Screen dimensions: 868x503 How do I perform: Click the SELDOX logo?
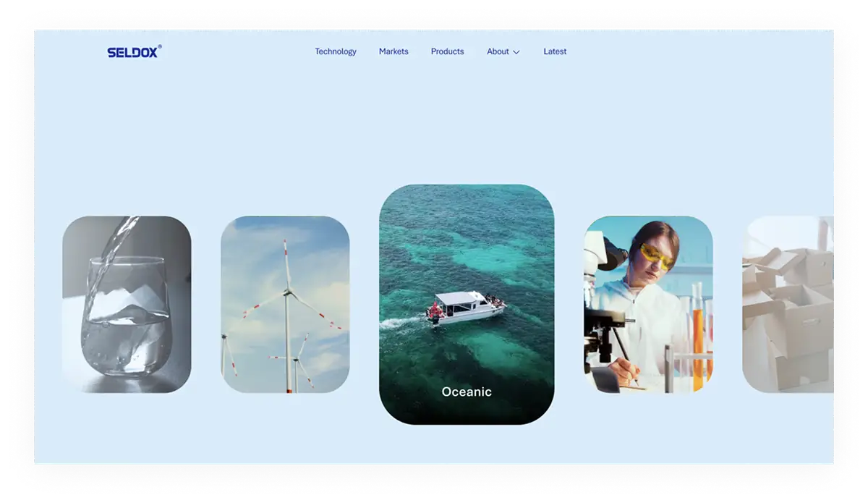(135, 51)
